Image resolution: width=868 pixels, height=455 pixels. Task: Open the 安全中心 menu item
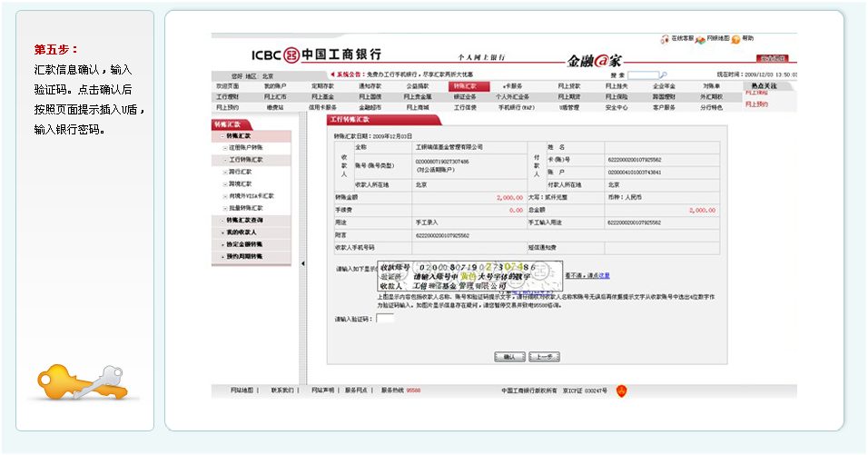click(x=616, y=107)
